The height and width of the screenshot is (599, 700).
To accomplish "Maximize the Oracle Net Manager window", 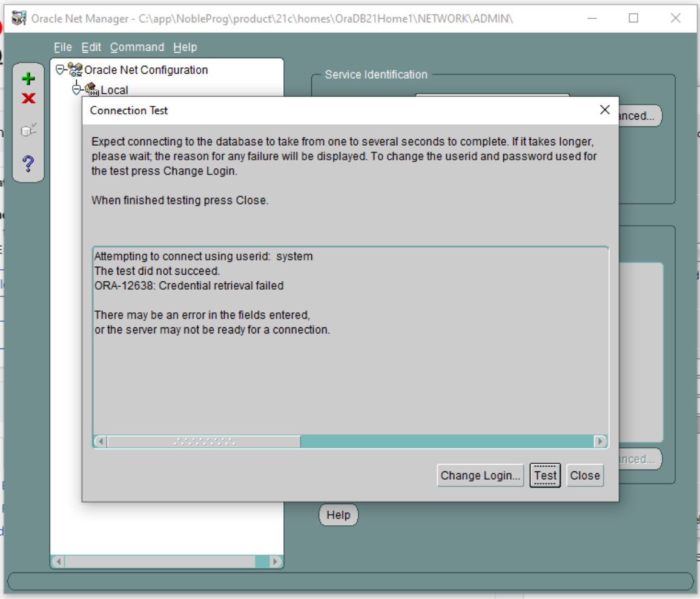I will point(633,18).
